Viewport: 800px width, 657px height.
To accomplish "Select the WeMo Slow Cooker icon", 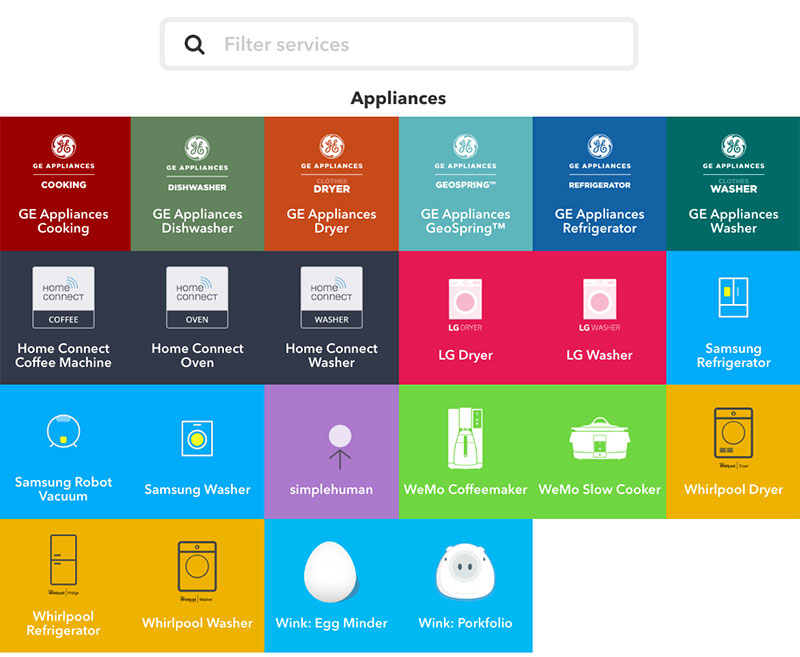I will (600, 442).
